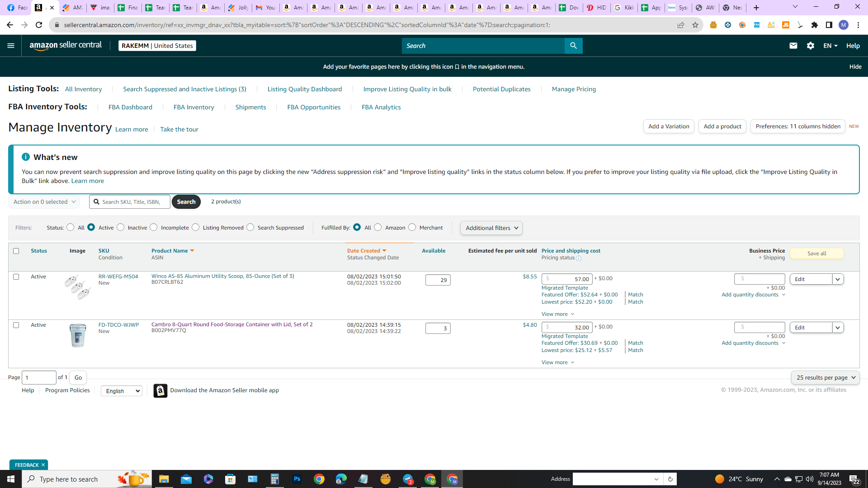
Task: Open the messages envelope icon
Action: point(793,46)
